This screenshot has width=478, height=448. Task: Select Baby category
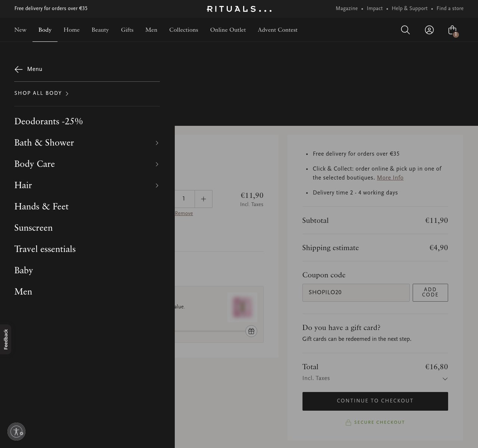[x=24, y=270]
